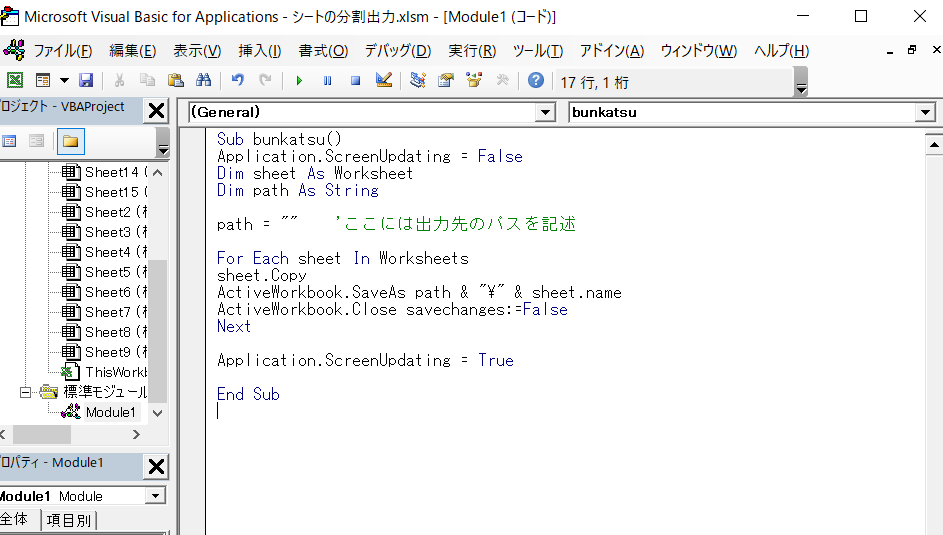
Task: Click project tree horizontal scroll right arrow
Action: click(x=137, y=434)
